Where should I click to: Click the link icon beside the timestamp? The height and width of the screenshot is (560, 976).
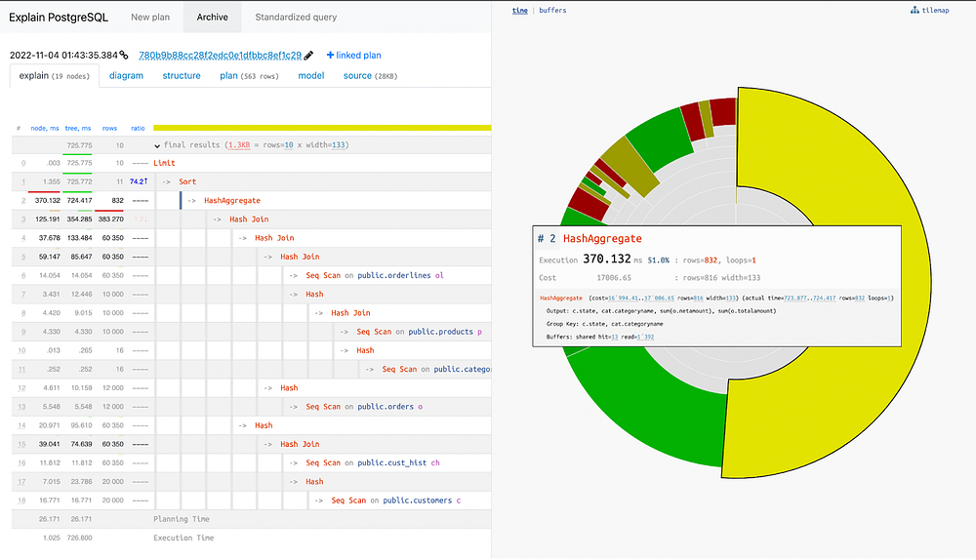pos(124,56)
